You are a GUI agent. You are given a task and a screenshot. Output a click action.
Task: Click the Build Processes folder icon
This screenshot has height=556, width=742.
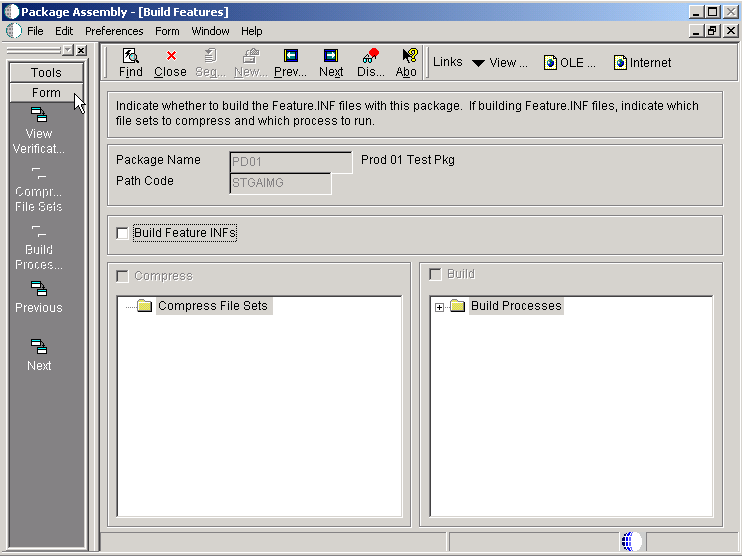(458, 306)
